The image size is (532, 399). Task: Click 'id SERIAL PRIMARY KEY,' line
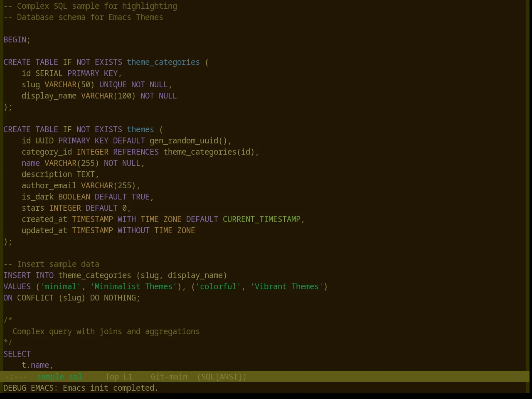pyautogui.click(x=72, y=73)
